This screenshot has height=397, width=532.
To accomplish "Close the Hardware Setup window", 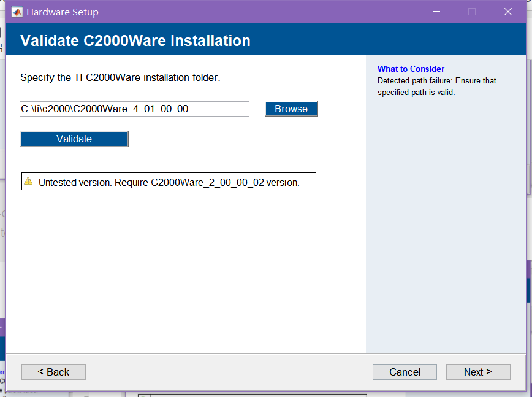I will [x=508, y=12].
